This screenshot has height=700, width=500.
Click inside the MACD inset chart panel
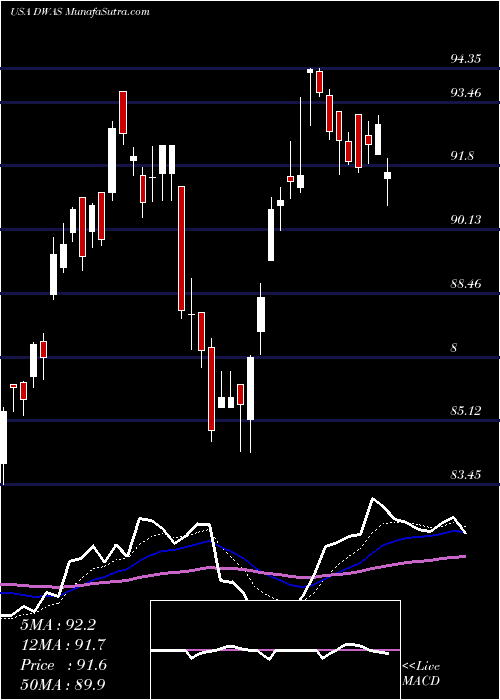pyautogui.click(x=275, y=650)
